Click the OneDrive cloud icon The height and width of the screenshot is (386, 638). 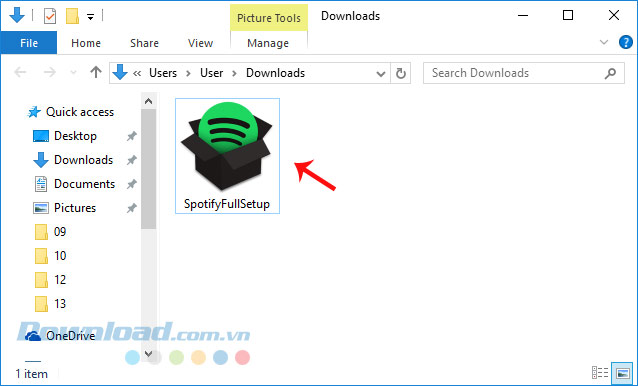click(x=33, y=336)
